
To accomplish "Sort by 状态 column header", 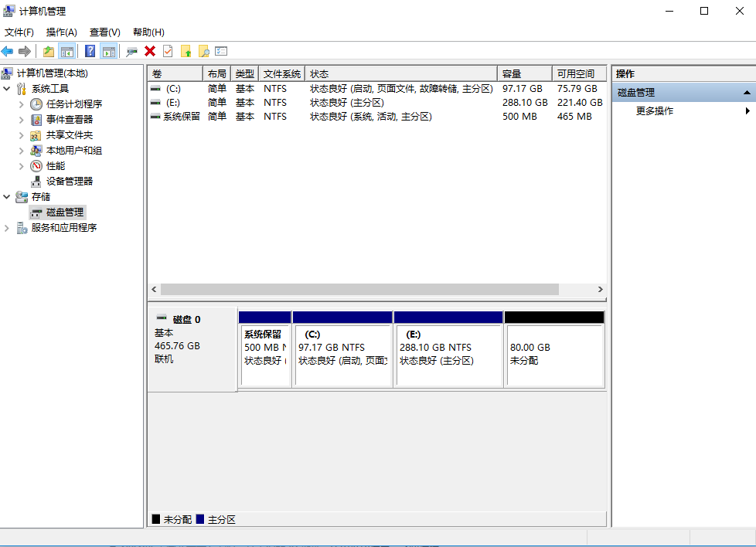I will 401,73.
